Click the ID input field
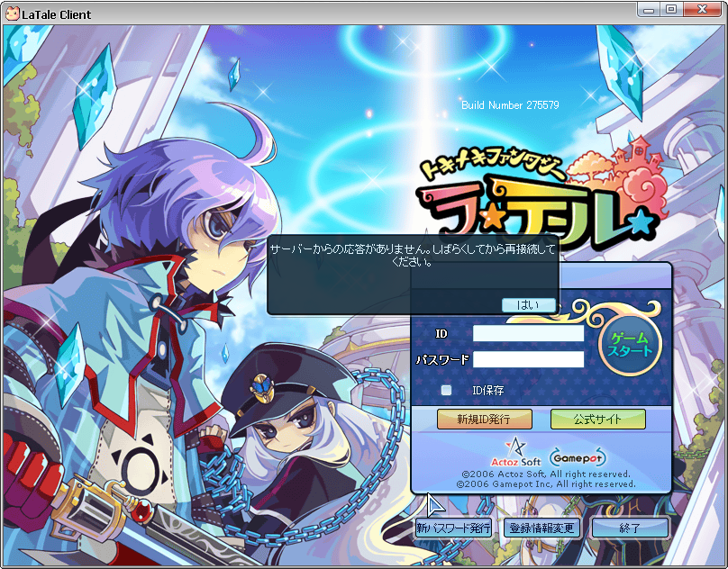Image resolution: width=728 pixels, height=569 pixels. [x=528, y=333]
